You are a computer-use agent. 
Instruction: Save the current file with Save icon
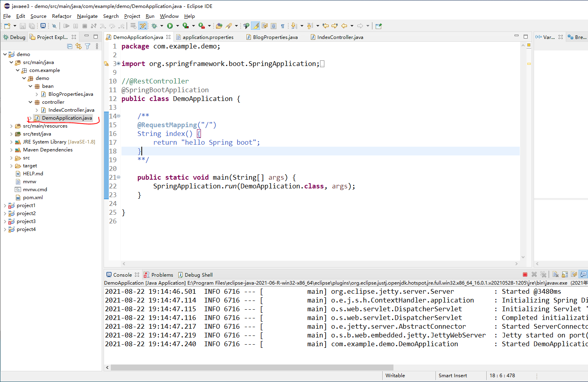(23, 26)
